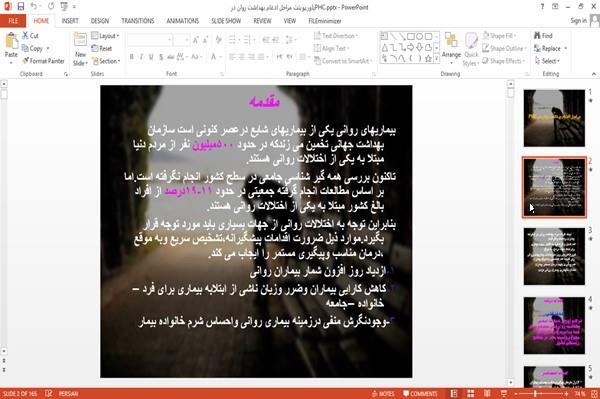The image size is (600, 399).
Task: Click zoom in plus button
Action: tap(566, 394)
